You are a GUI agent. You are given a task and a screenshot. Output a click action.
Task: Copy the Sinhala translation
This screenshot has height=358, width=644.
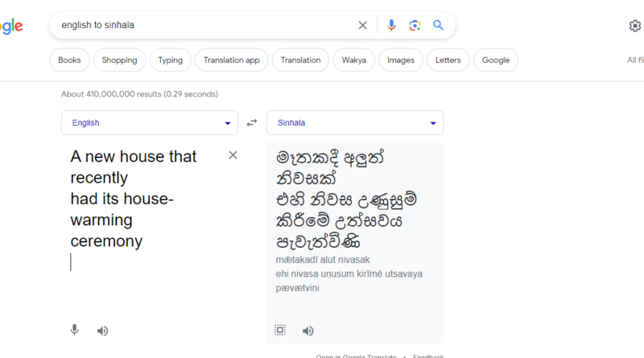point(280,330)
